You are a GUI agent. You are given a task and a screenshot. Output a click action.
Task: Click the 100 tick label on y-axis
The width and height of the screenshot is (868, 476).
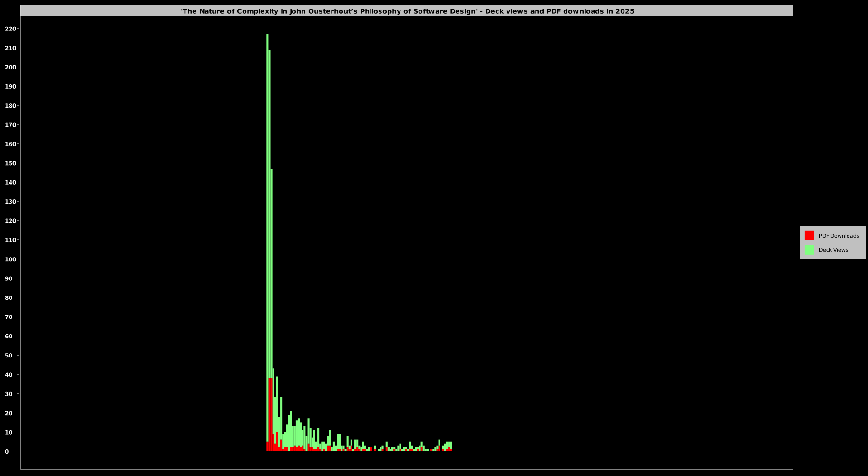tap(10, 259)
